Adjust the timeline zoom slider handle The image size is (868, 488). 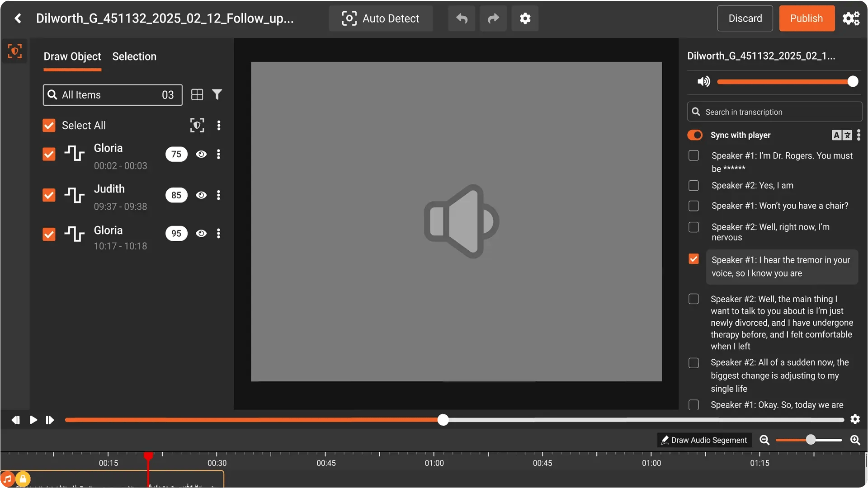(x=811, y=440)
